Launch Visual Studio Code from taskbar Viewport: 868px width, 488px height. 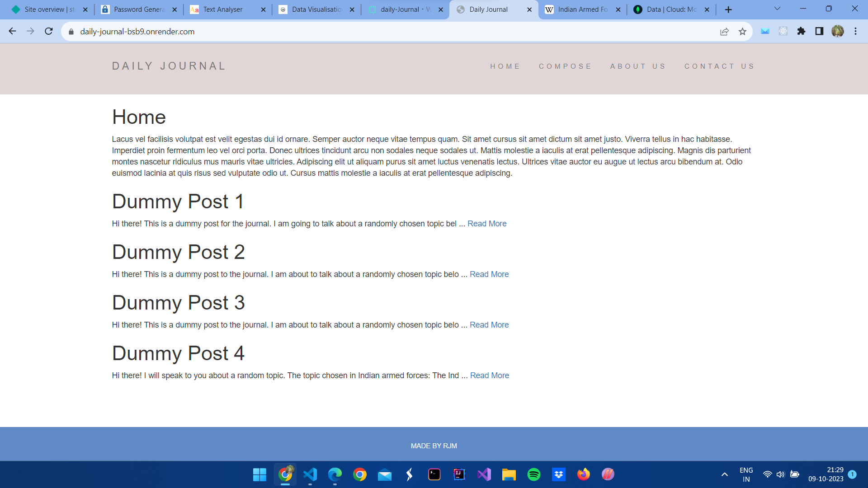click(x=310, y=474)
